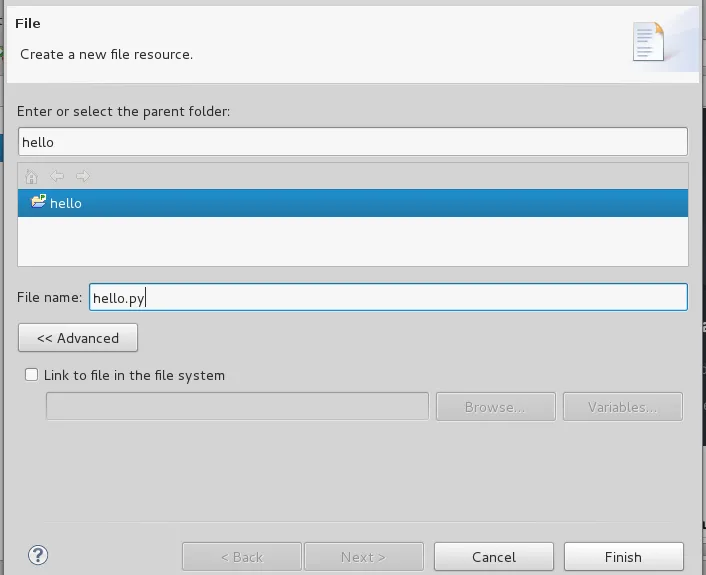Collapse options with the << Advanced button
This screenshot has width=706, height=575.
[78, 338]
